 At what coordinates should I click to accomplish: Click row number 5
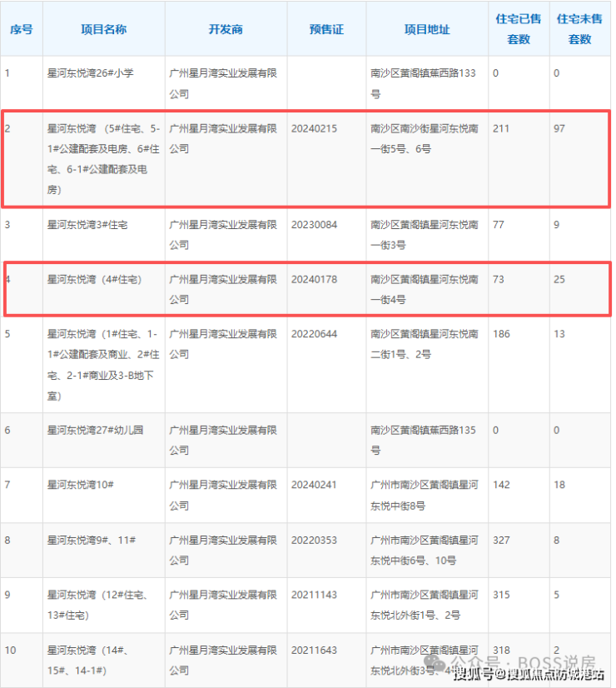7,334
